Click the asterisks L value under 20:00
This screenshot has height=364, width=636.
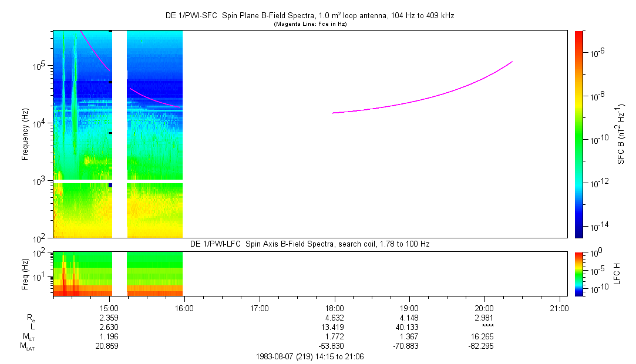tap(484, 327)
